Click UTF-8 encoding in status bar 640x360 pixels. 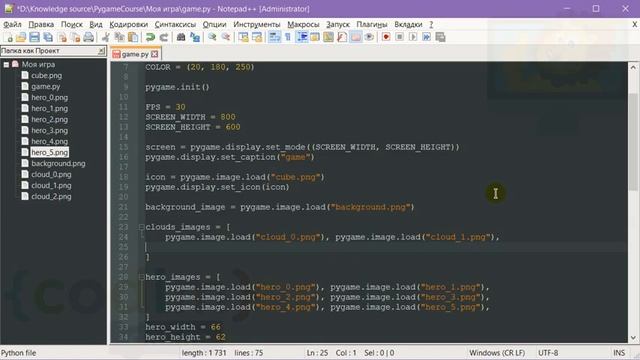tap(548, 353)
